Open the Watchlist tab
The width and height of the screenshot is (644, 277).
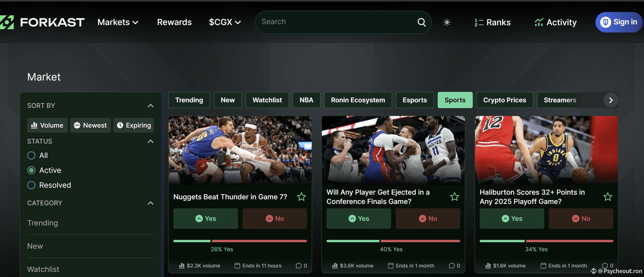[267, 100]
